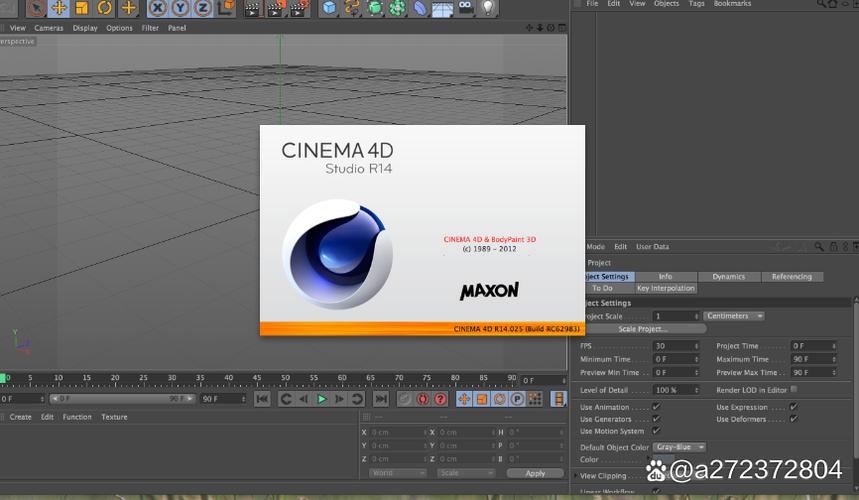Viewport: 859px width, 500px height.
Task: Add a Cube primitive object
Action: (329, 8)
